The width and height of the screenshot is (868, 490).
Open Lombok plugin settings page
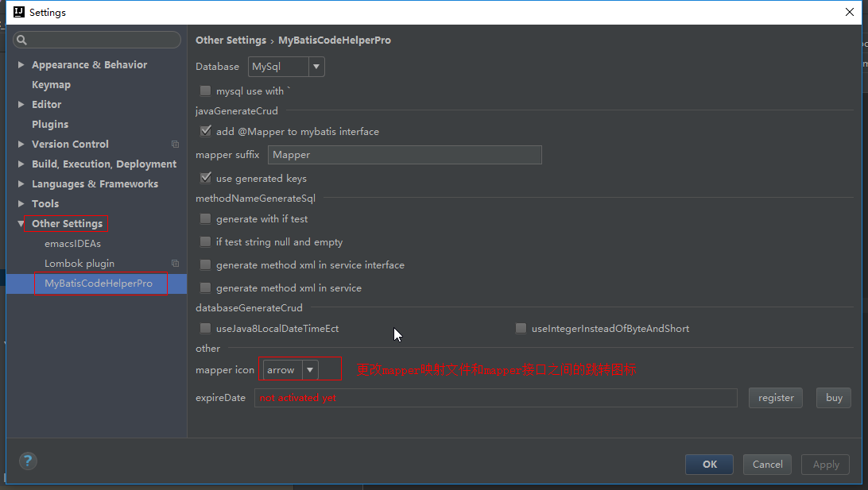(x=79, y=263)
